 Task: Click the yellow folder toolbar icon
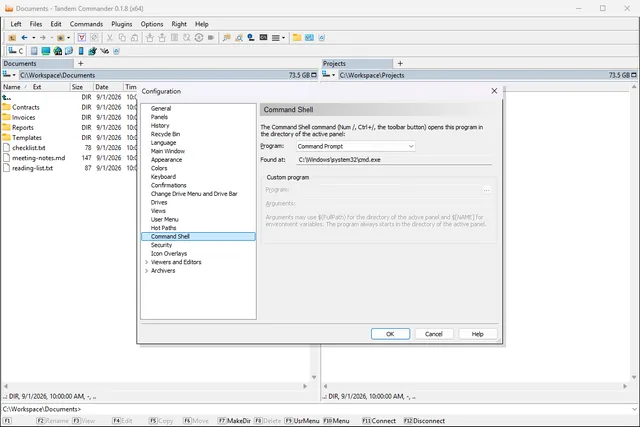point(297,38)
